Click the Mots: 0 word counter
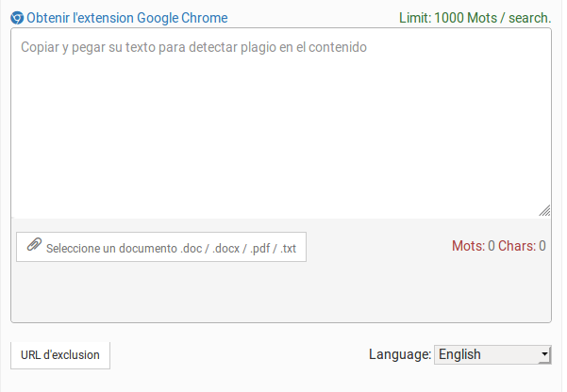Screen dimensions: 567x392 [x=474, y=246]
